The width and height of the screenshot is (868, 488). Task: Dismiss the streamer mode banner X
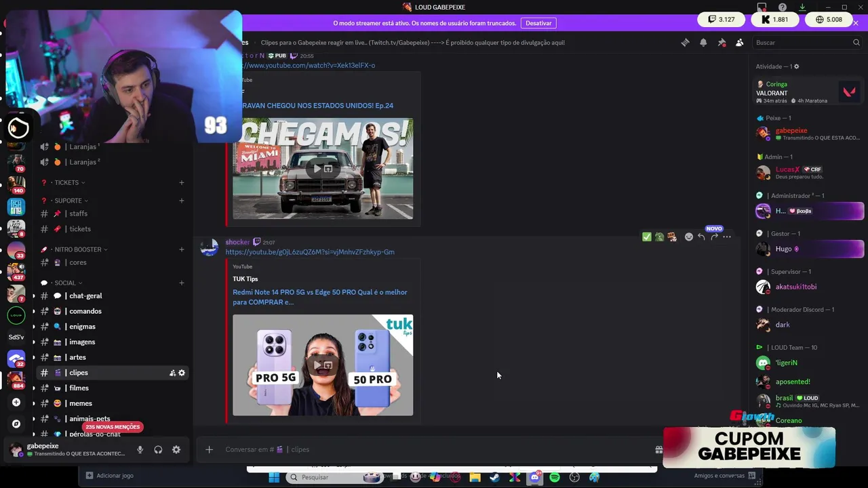pos(856,23)
